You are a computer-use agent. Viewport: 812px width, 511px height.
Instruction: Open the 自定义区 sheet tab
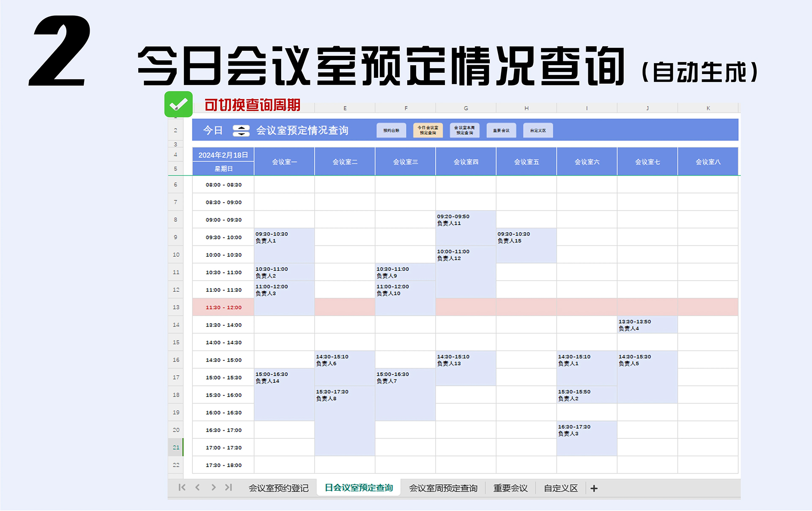pos(560,488)
